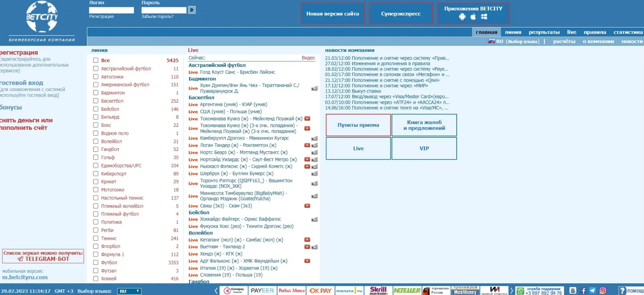Open the VK social icon in footer
The image size is (644, 295).
(x=573, y=290)
